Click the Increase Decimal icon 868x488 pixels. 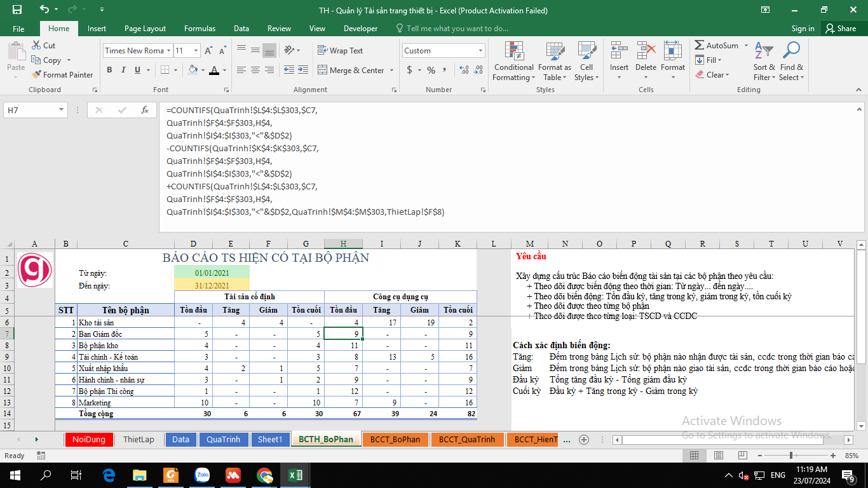point(464,70)
